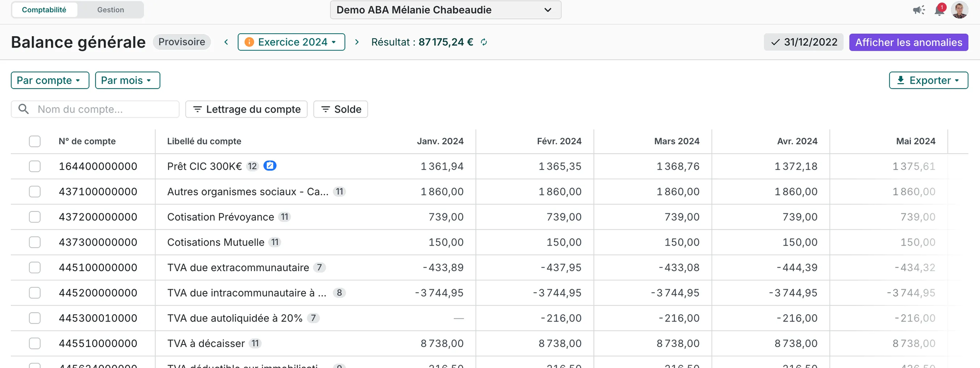
Task: Click Afficher les anomalies button
Action: coord(908,42)
